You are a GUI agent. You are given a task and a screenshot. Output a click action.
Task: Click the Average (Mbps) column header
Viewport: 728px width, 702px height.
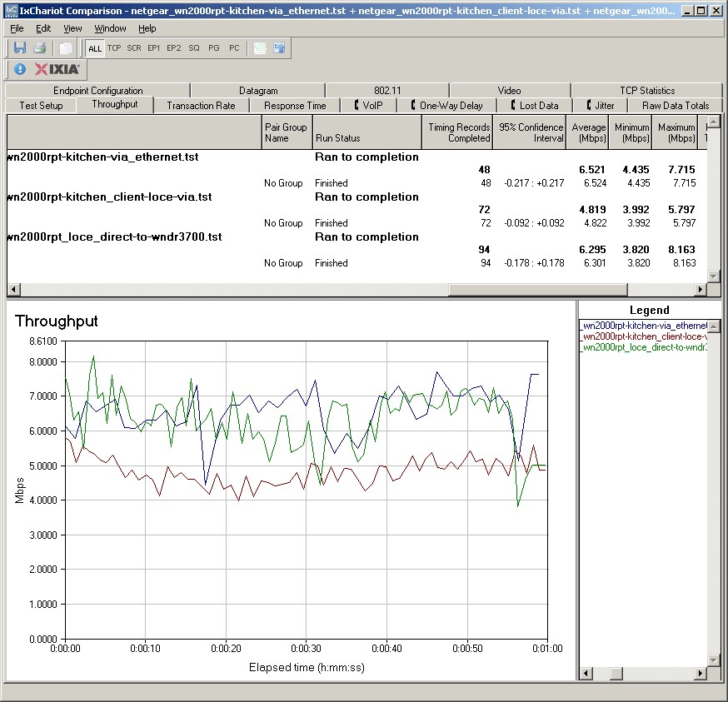point(587,132)
